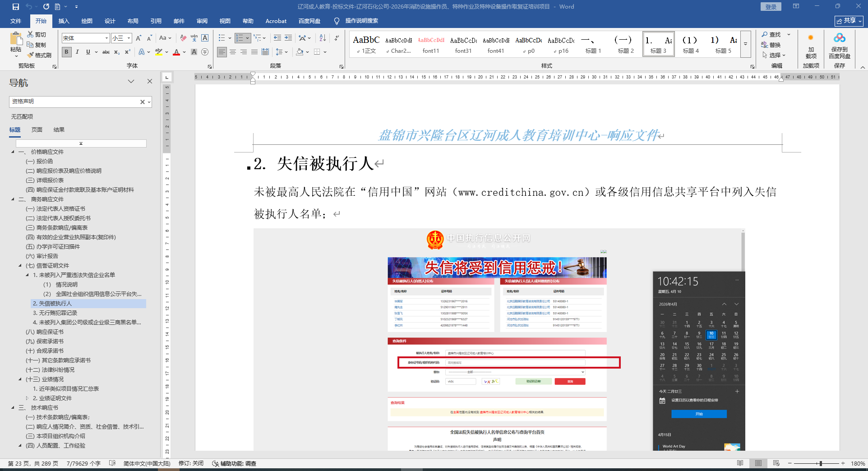Click the navigation search input field
Image resolution: width=868 pixels, height=471 pixels.
pyautogui.click(x=74, y=102)
